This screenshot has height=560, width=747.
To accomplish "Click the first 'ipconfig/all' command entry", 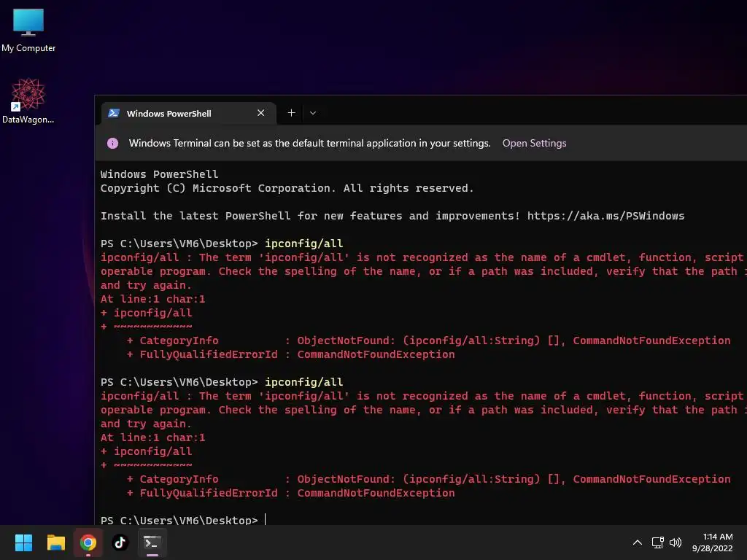I will click(x=303, y=244).
